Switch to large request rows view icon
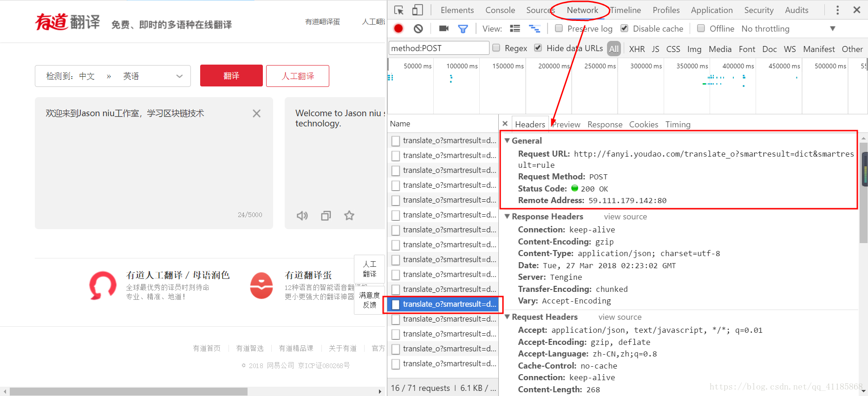The height and width of the screenshot is (396, 868). tap(515, 28)
